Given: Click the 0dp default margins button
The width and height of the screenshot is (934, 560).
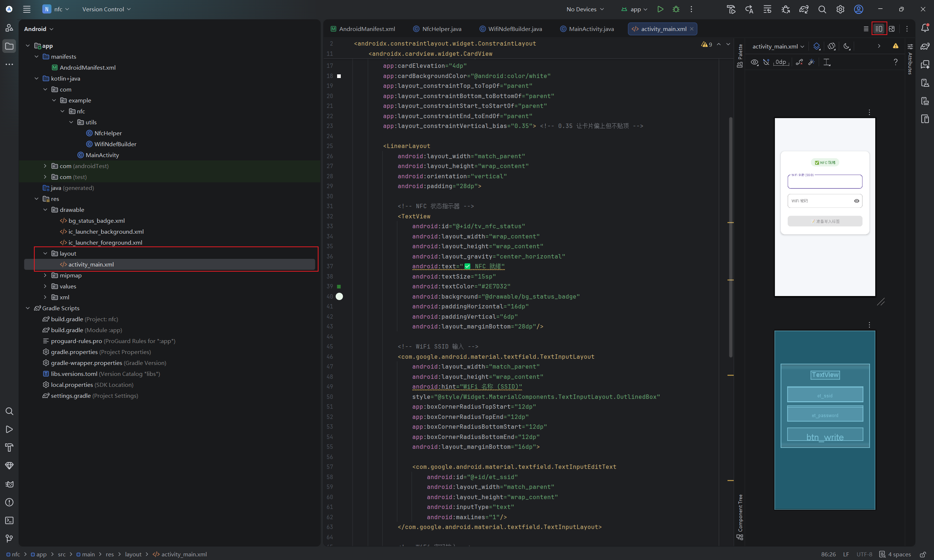Looking at the screenshot, I should pyautogui.click(x=781, y=62).
